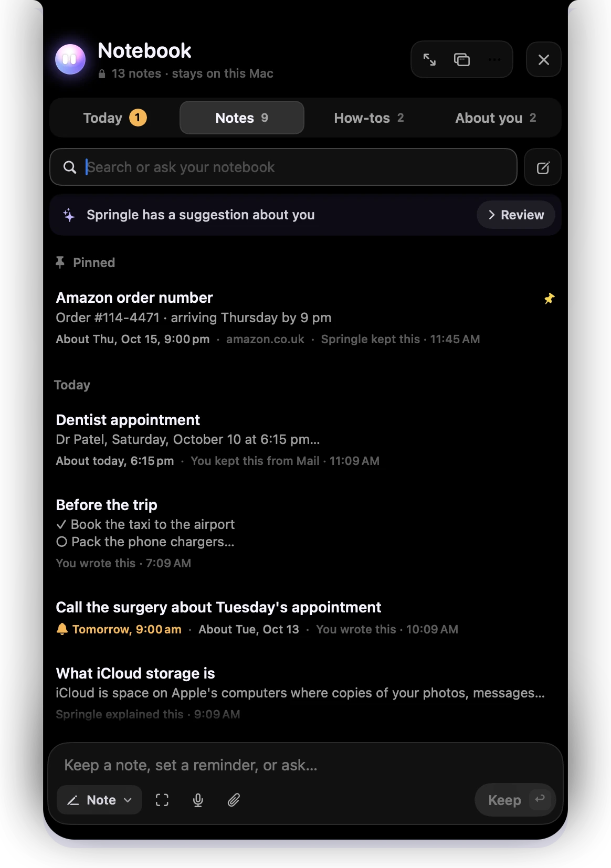Click the compose new note icon
The width and height of the screenshot is (611, 868).
[x=543, y=167]
